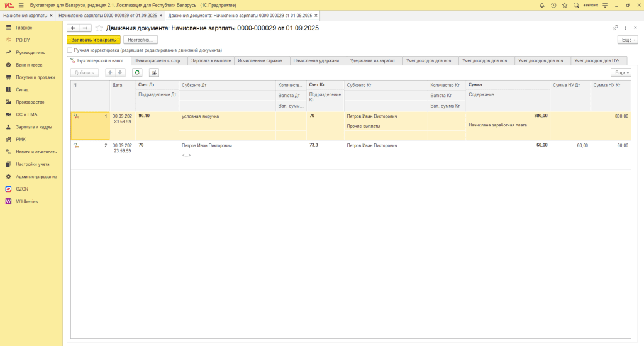This screenshot has width=644, height=346.
Task: Go to Зарплата и кадры in sidebar
Action: (x=33, y=127)
